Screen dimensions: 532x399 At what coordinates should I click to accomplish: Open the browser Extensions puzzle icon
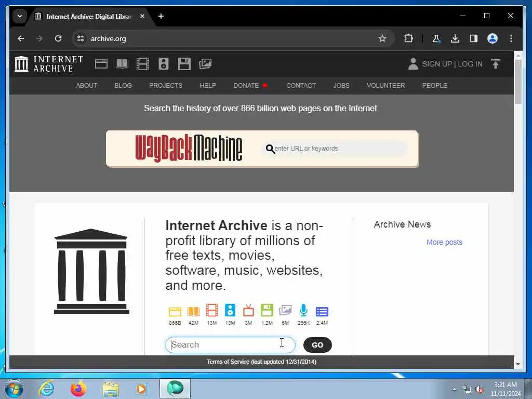[408, 38]
